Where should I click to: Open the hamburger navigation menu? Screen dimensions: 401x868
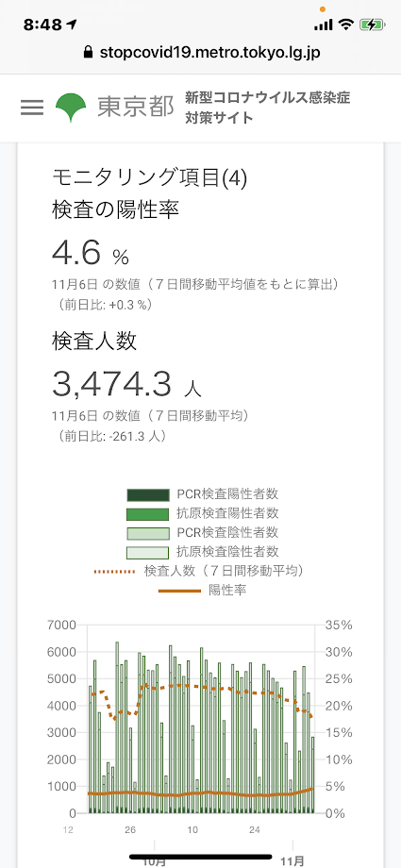tap(32, 108)
